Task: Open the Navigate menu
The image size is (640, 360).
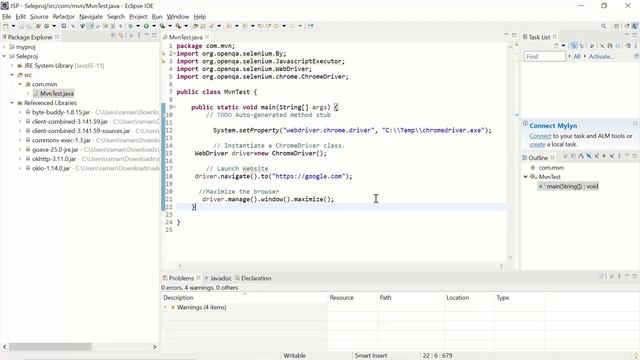Action: (x=91, y=17)
